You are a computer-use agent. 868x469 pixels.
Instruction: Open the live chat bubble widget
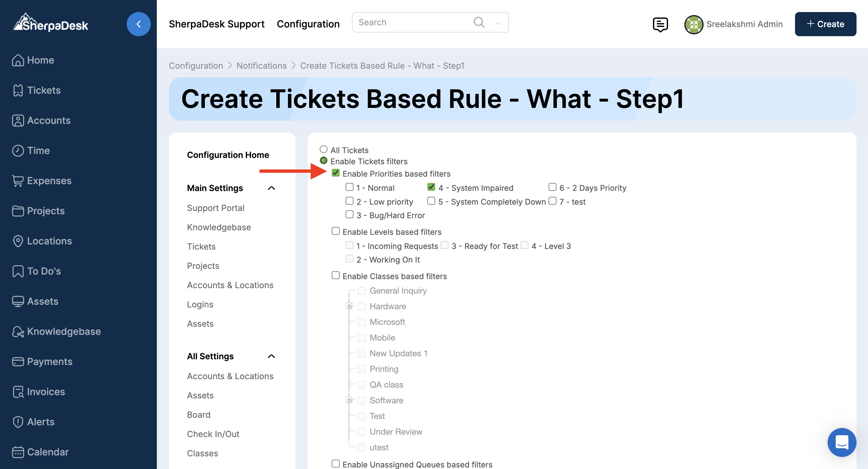(x=841, y=442)
